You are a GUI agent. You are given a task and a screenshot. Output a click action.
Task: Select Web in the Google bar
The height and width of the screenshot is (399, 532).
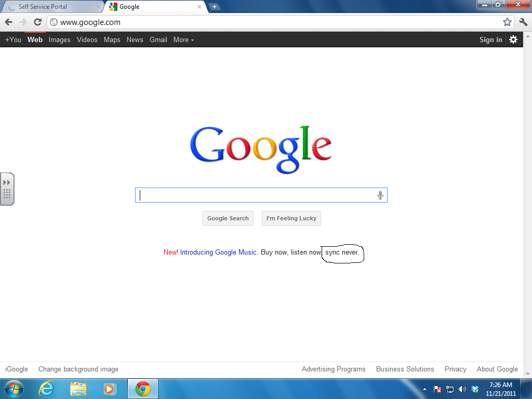(35, 39)
